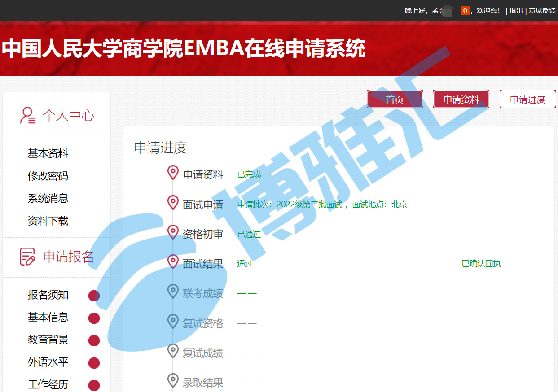
Task: Open 教育背景 in the sidebar
Action: click(48, 340)
